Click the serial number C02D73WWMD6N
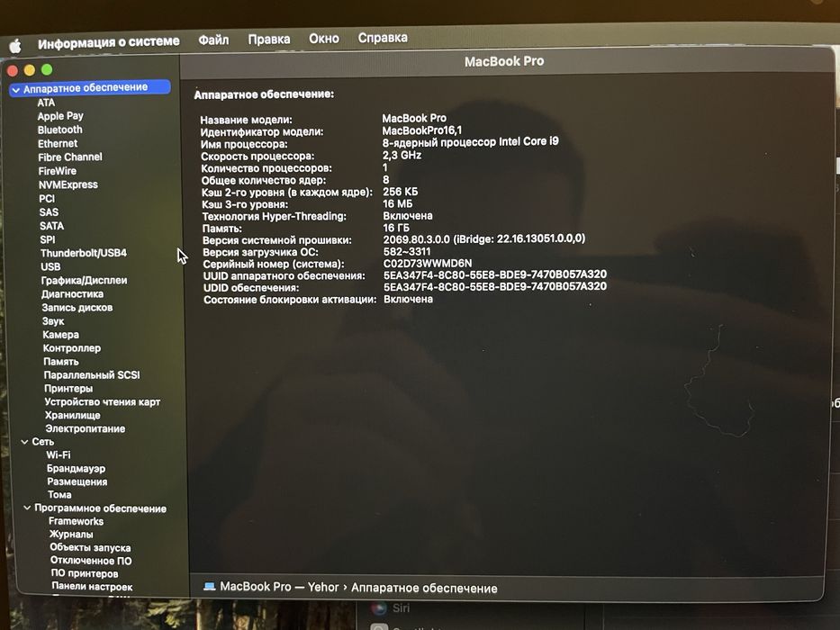The image size is (840, 630). pos(428,263)
